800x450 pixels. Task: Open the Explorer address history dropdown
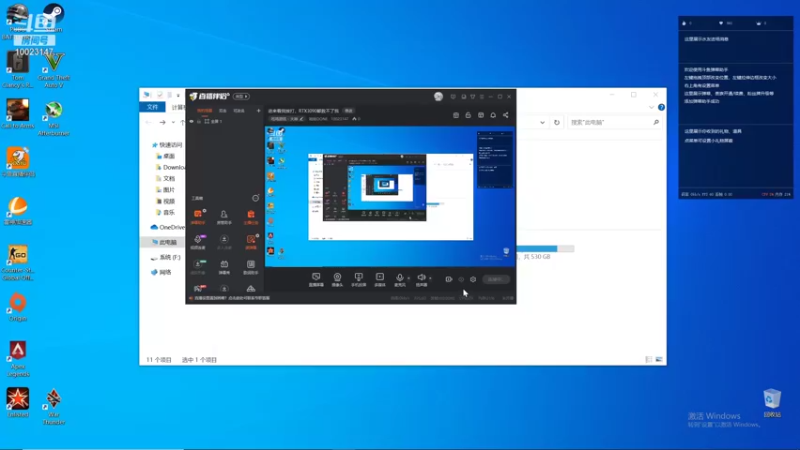[542, 122]
